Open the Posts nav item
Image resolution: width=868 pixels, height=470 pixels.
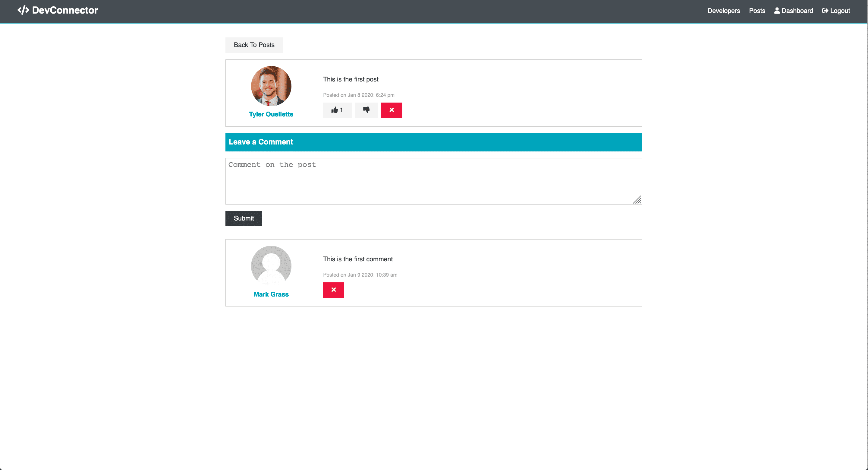click(757, 11)
